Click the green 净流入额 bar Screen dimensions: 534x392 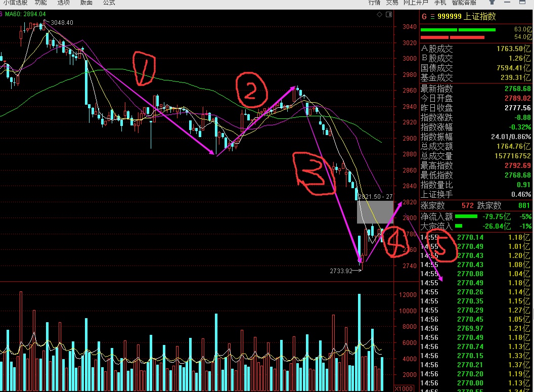[466, 216]
